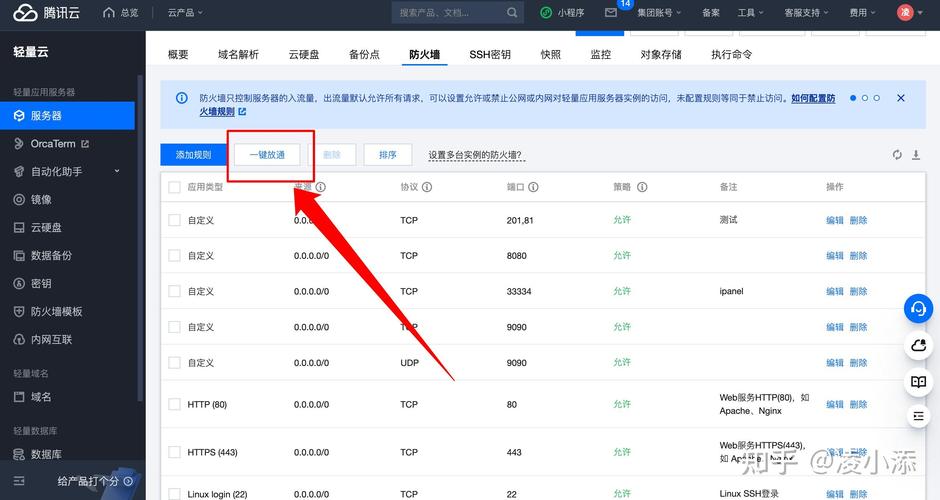Click the 添加规则 button
The width and height of the screenshot is (940, 500).
[194, 155]
